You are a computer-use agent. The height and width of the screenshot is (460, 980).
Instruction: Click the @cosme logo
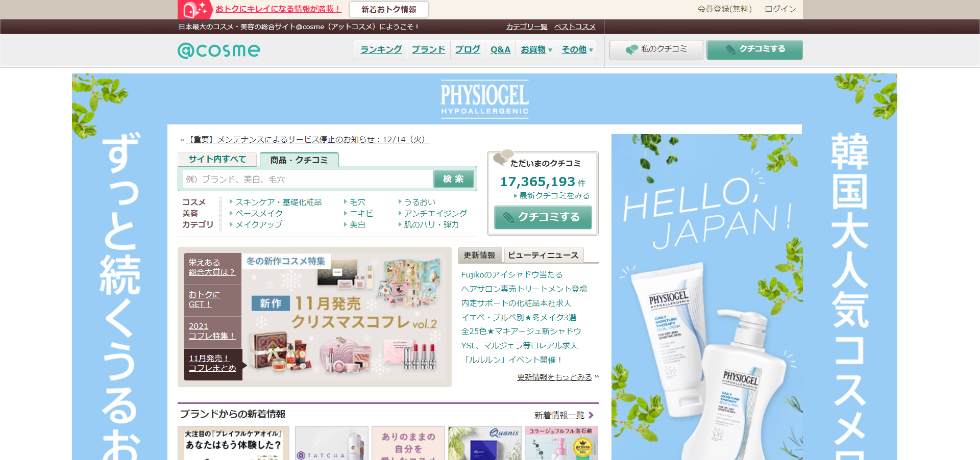coord(219,50)
